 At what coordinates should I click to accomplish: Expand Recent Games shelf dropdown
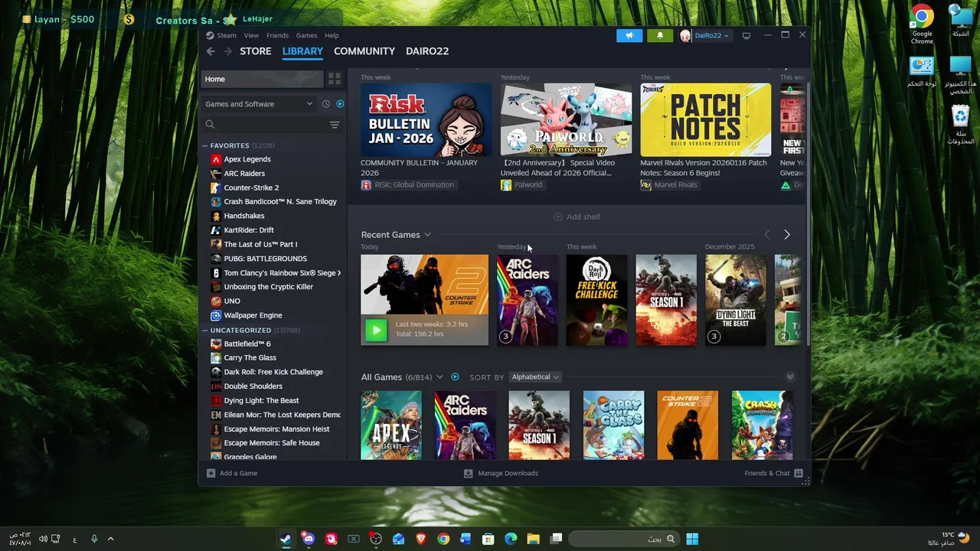pos(427,235)
